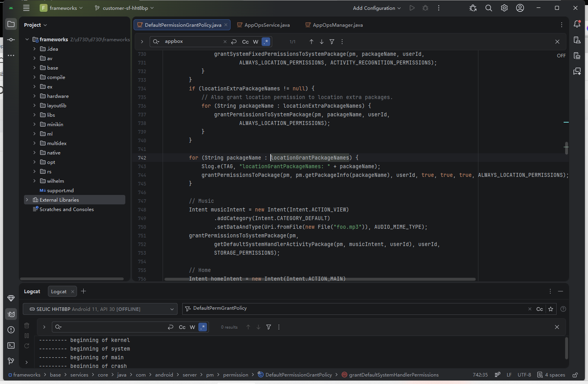The height and width of the screenshot is (384, 588).
Task: Click the editor vertical scrollbar thumb
Action: pyautogui.click(x=566, y=148)
